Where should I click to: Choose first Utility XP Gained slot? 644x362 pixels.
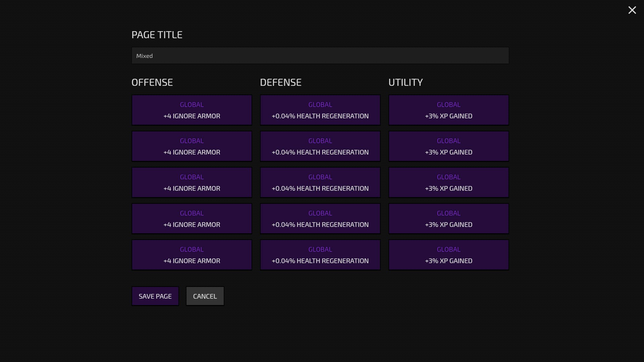tap(448, 110)
